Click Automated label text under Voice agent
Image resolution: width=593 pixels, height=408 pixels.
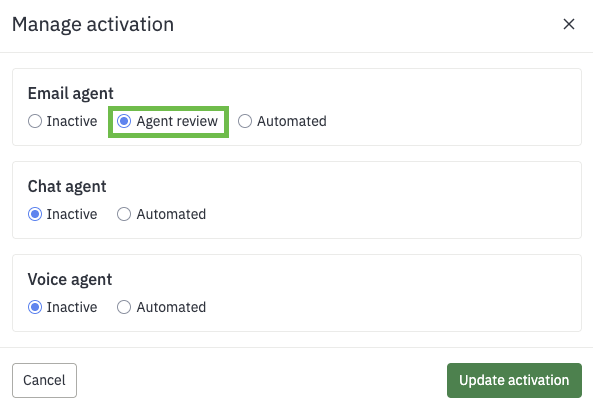point(171,307)
